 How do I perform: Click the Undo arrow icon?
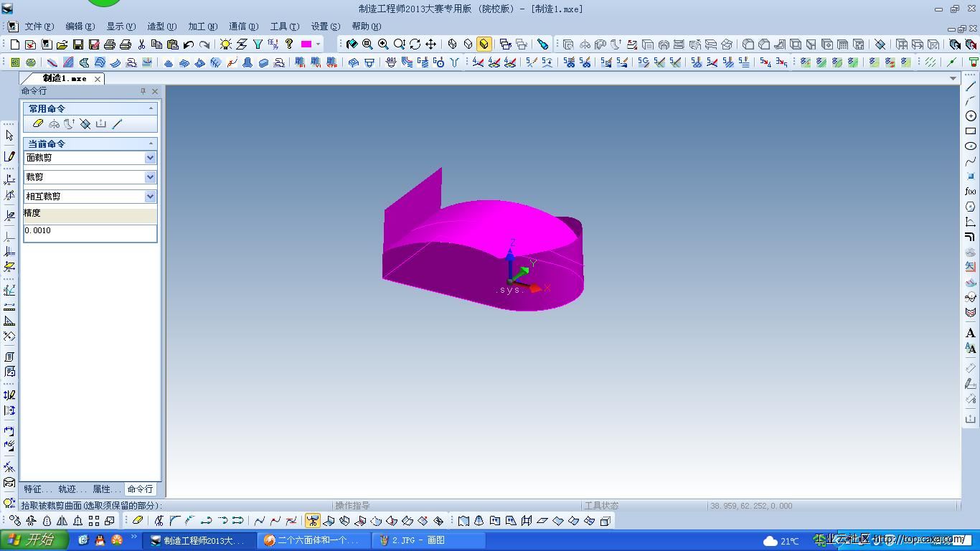tap(189, 44)
